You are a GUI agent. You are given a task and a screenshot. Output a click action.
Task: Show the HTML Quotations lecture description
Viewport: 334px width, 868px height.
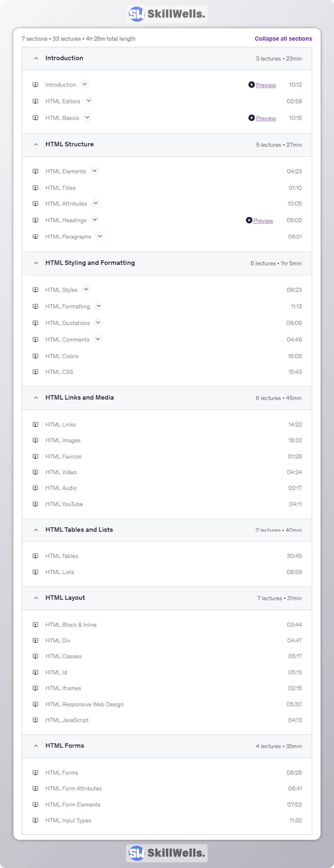coord(98,322)
